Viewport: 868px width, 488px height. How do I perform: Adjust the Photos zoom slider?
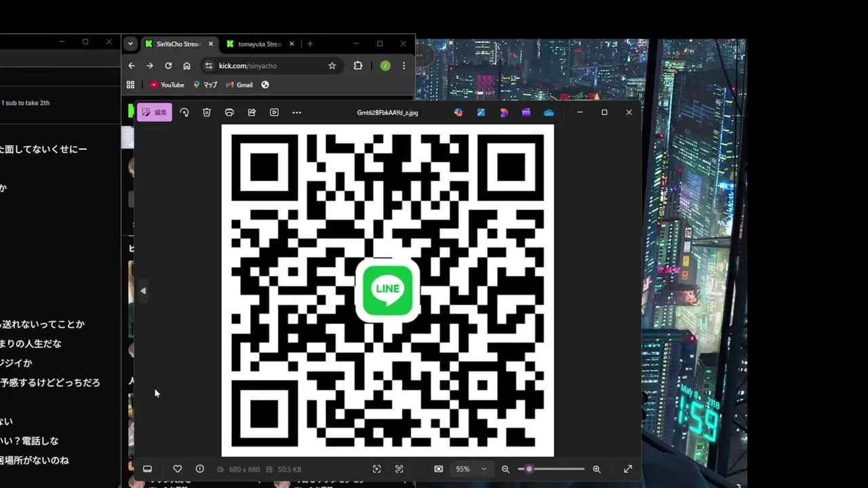pos(551,469)
